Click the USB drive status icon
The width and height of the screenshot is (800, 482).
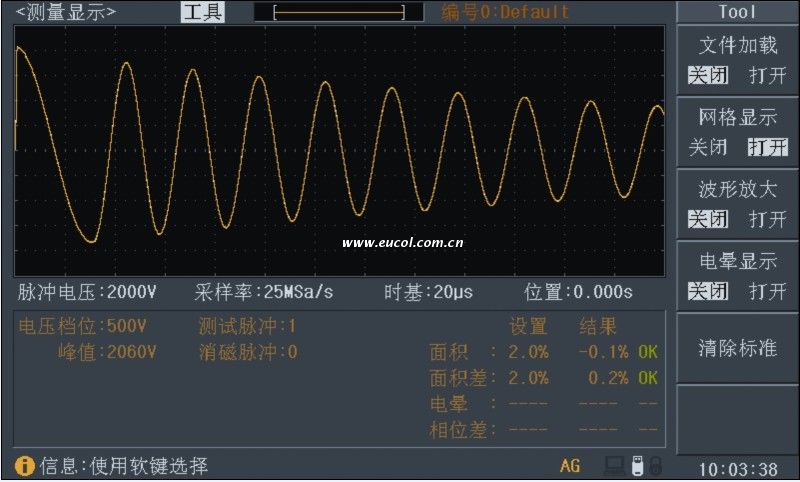637,465
